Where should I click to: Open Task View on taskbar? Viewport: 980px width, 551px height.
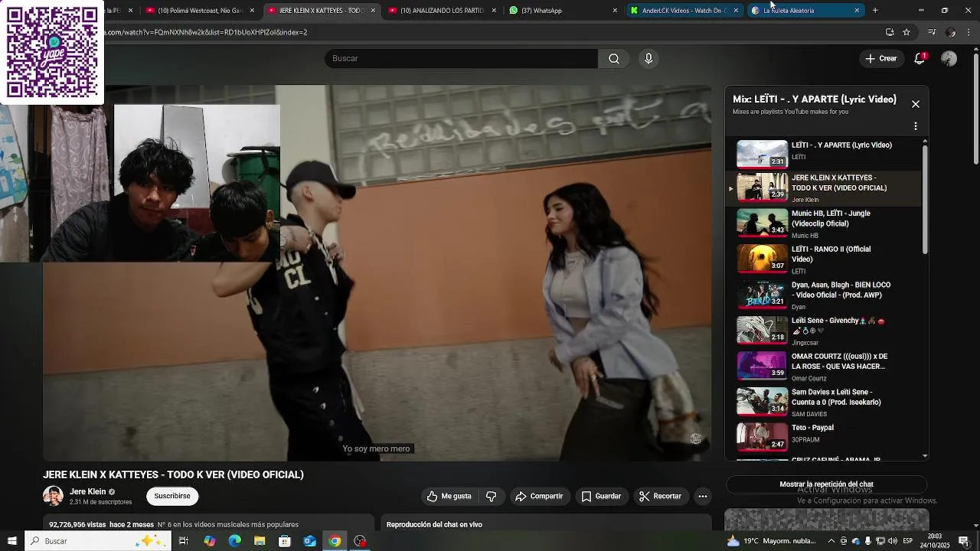coord(184,541)
